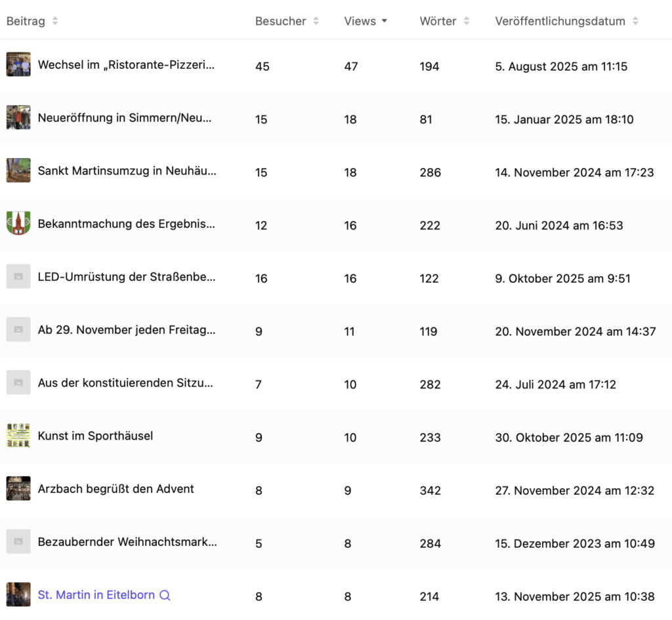This screenshot has height=620, width=672.
Task: Click the Views descending sort arrow
Action: pyautogui.click(x=385, y=21)
